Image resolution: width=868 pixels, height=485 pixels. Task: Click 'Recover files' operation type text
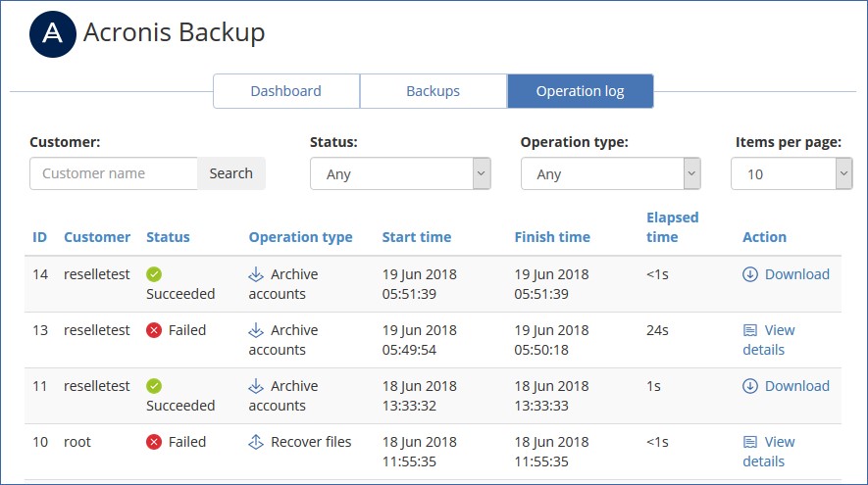click(x=311, y=442)
